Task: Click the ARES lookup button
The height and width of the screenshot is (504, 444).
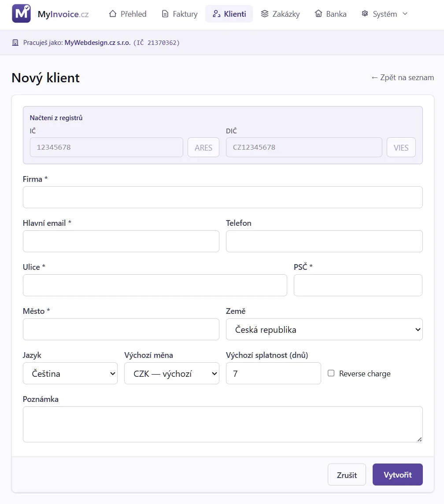Action: [203, 147]
